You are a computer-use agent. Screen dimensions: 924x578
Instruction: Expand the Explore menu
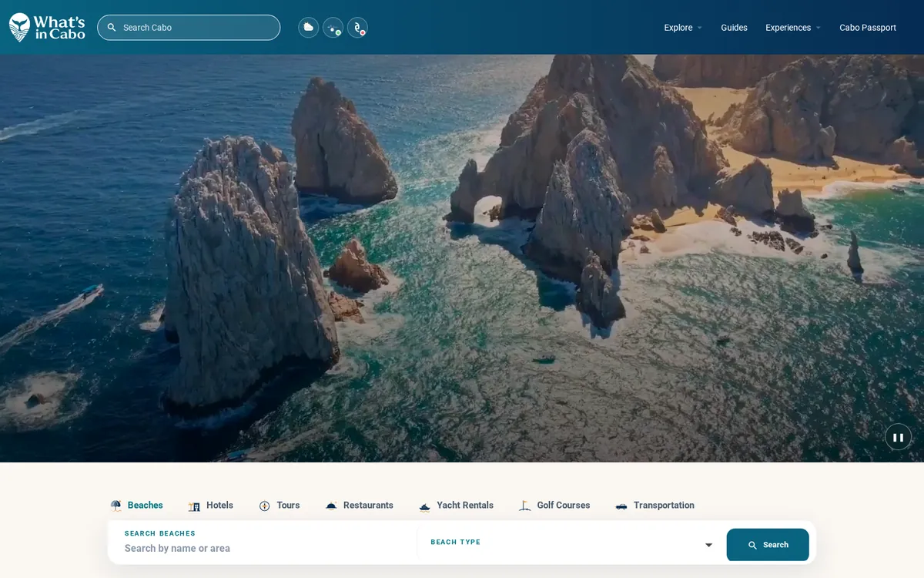pos(683,28)
